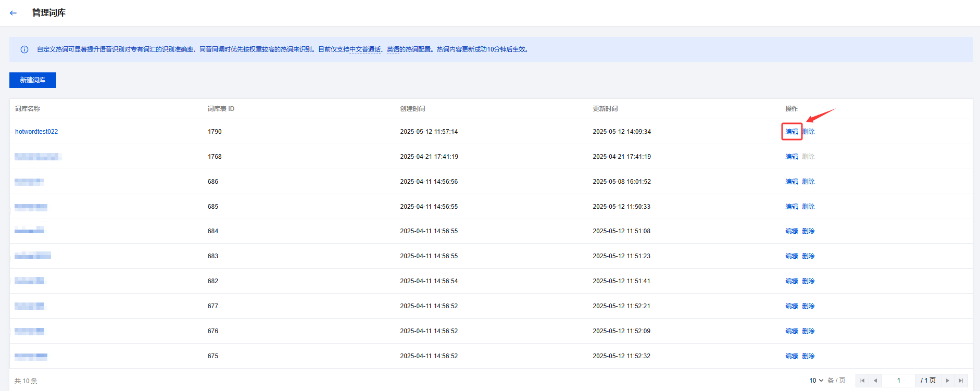Image resolution: width=980 pixels, height=391 pixels.
Task: Click update time 2025-05-12 11:52:32
Action: coord(622,356)
